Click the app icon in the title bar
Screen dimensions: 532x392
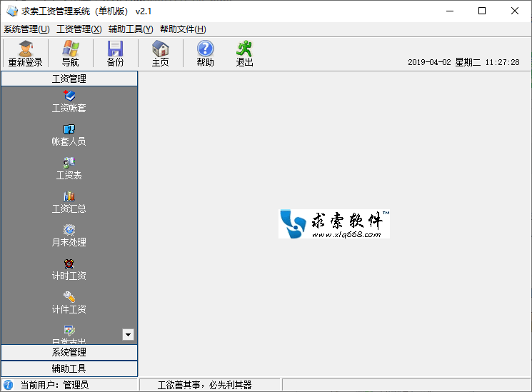(x=12, y=11)
